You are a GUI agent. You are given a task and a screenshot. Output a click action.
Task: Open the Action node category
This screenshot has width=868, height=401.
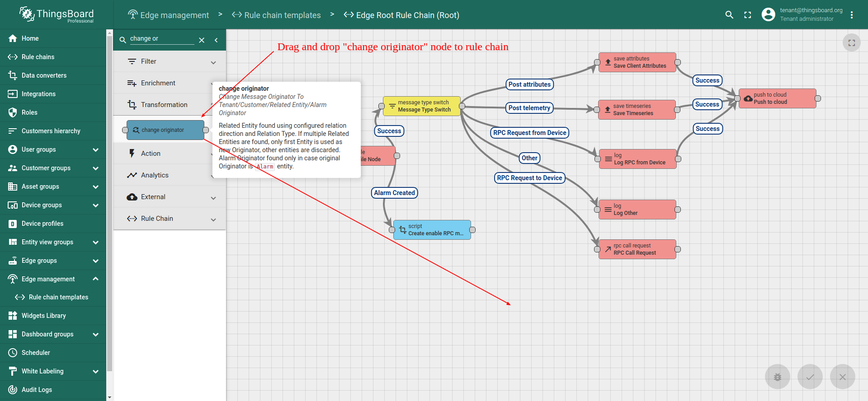pos(170,154)
